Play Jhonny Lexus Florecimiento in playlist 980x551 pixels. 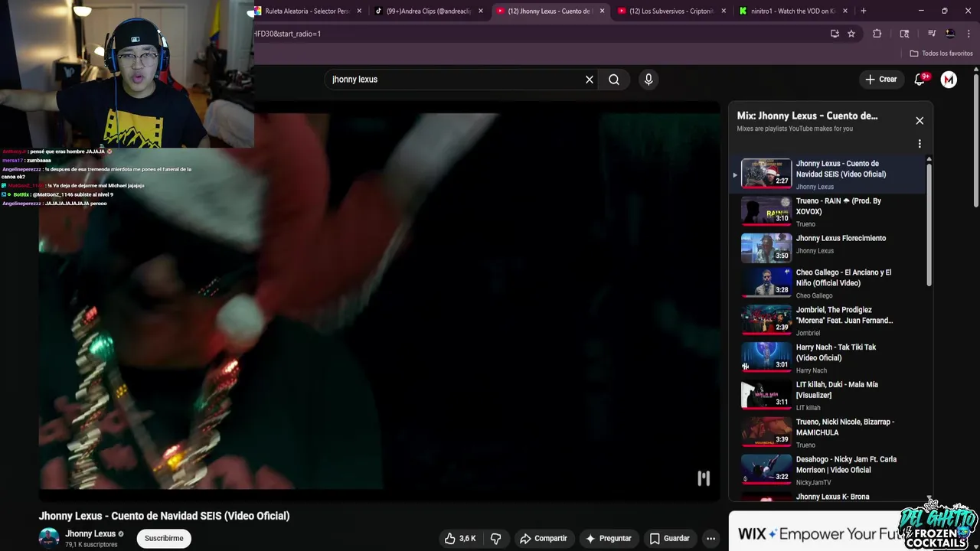click(x=831, y=248)
